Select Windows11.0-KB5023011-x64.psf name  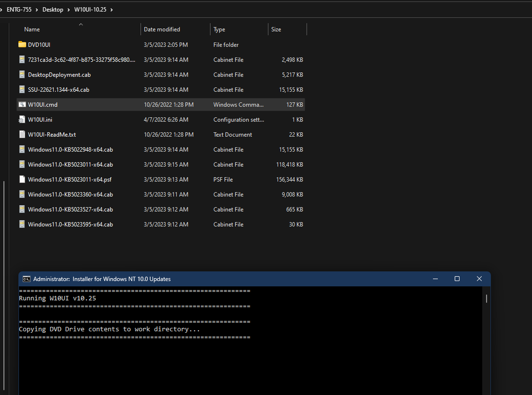[x=70, y=179]
